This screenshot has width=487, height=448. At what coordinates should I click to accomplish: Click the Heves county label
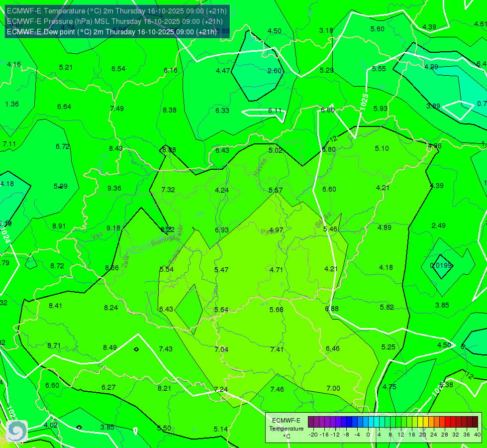260,167
